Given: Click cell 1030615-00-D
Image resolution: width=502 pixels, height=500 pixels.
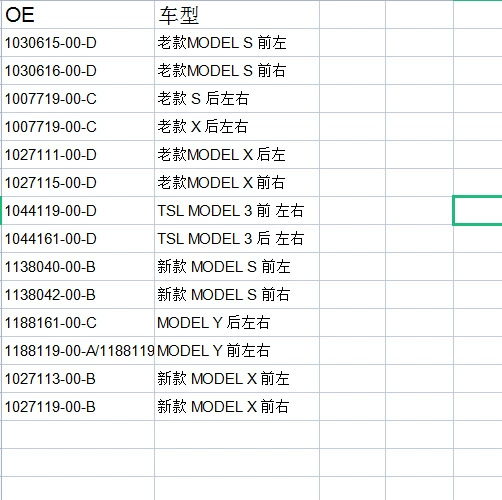Looking at the screenshot, I should [78, 43].
